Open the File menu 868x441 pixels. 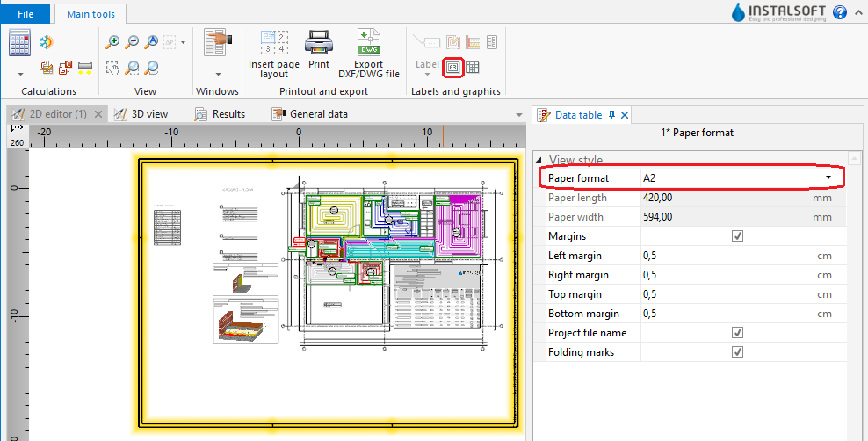coord(26,14)
